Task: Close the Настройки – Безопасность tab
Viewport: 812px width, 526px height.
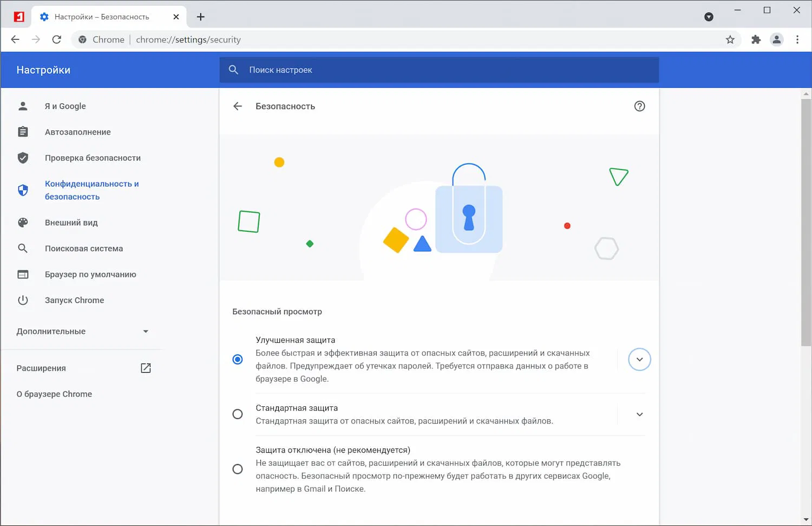Action: click(176, 17)
